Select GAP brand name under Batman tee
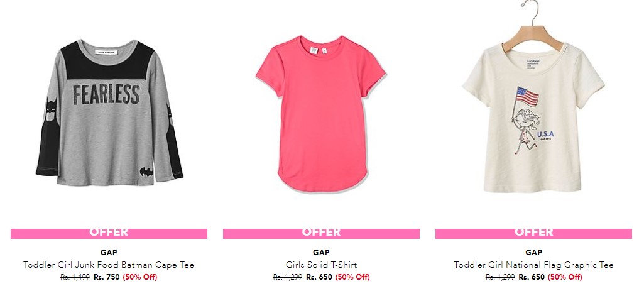The height and width of the screenshot is (291, 644). click(109, 253)
